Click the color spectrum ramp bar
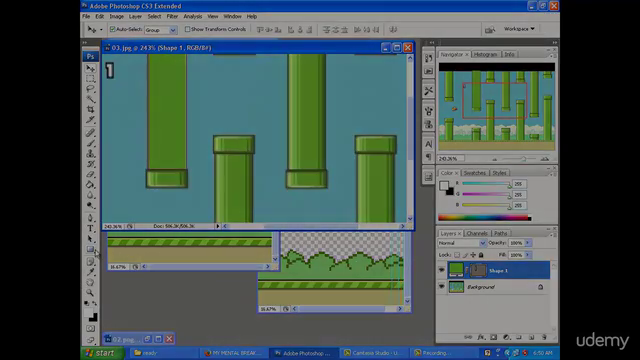Image resolution: width=640 pixels, height=360 pixels. (x=484, y=218)
